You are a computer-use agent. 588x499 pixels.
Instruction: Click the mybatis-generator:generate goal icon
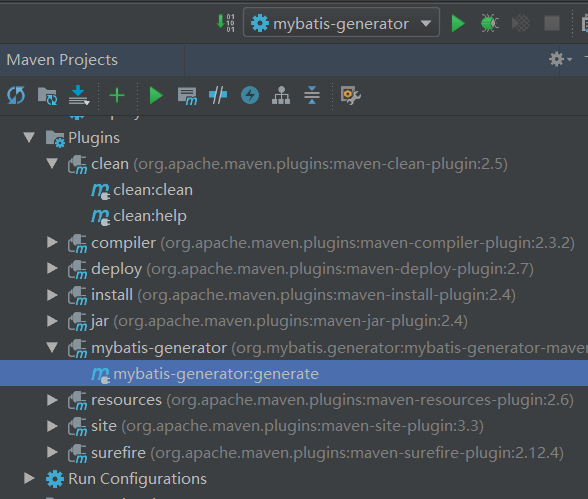(100, 375)
